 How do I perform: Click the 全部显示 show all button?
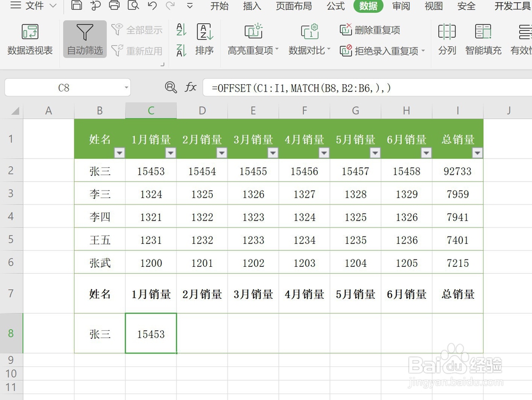tap(137, 30)
